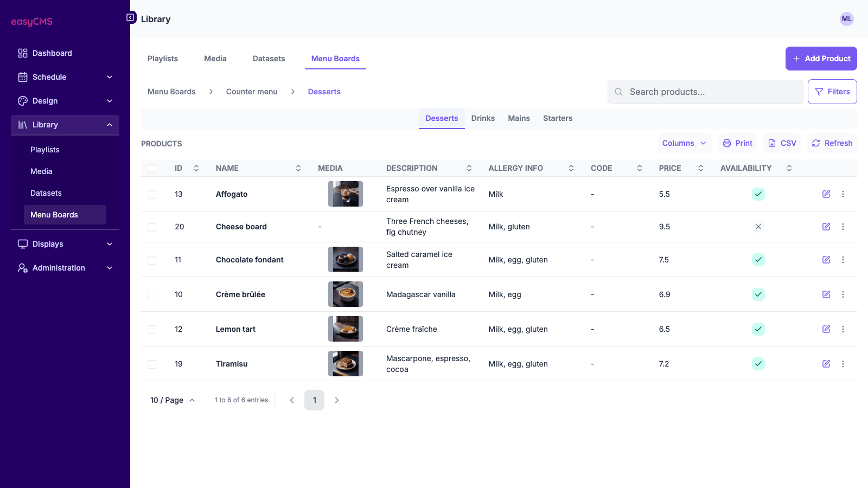The width and height of the screenshot is (868, 488).
Task: Toggle the Tiramisu availability checkmark
Action: pyautogui.click(x=758, y=364)
